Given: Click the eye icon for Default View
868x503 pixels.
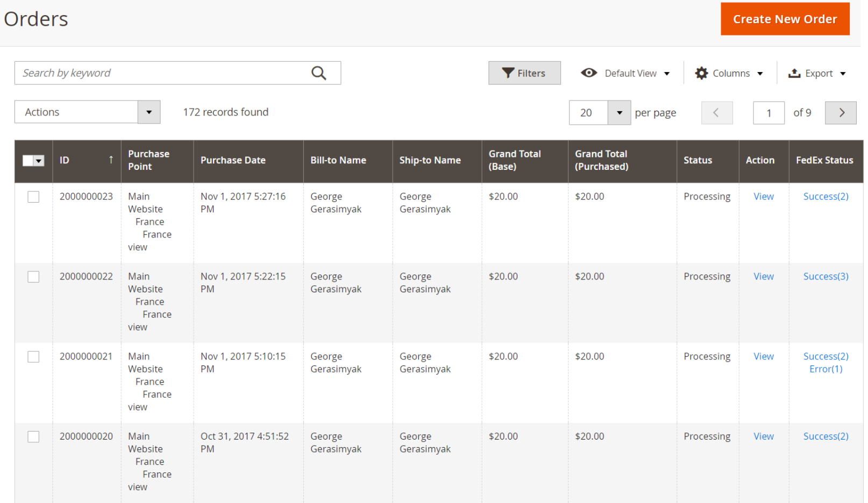Looking at the screenshot, I should 589,73.
